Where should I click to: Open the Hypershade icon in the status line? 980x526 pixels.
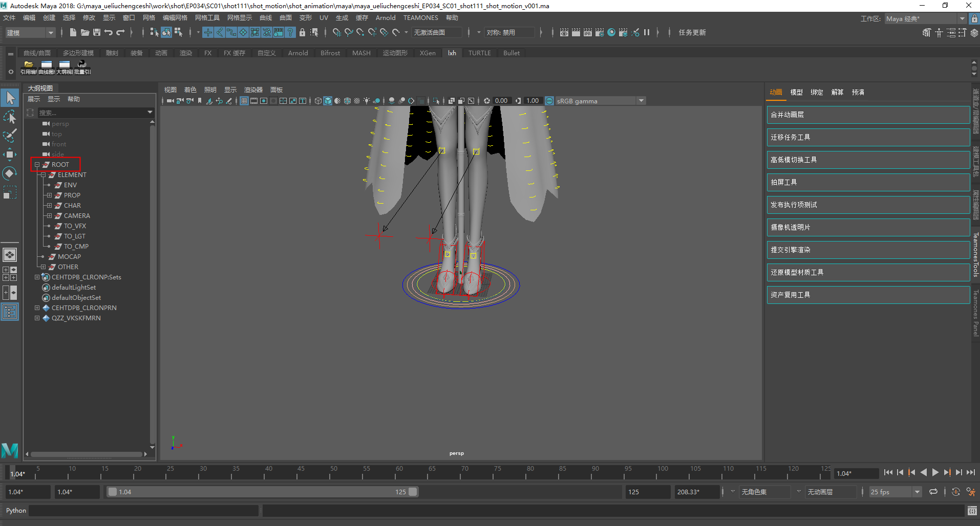[x=611, y=32]
